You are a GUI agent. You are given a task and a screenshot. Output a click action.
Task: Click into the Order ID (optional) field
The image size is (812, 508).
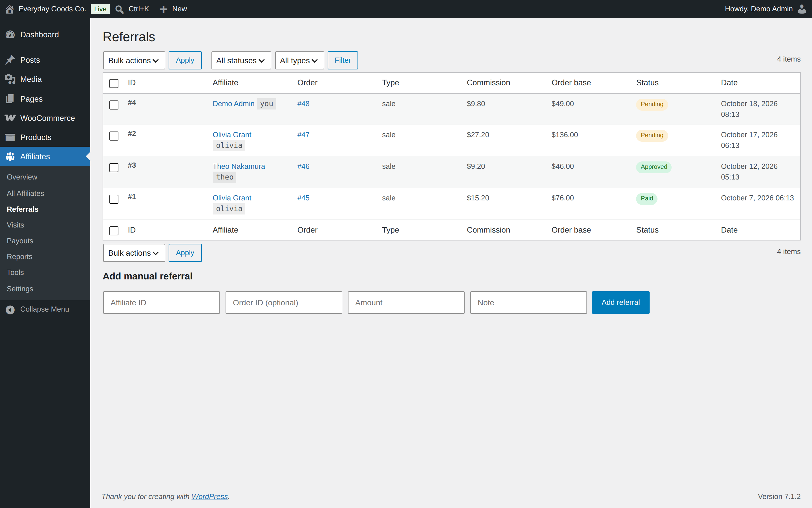click(284, 303)
